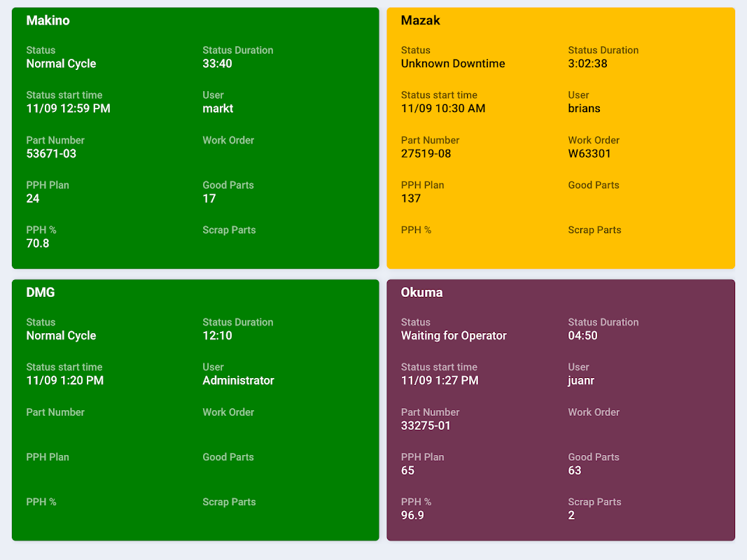The height and width of the screenshot is (560, 747).
Task: Click Okuma Work Order label
Action: (594, 412)
